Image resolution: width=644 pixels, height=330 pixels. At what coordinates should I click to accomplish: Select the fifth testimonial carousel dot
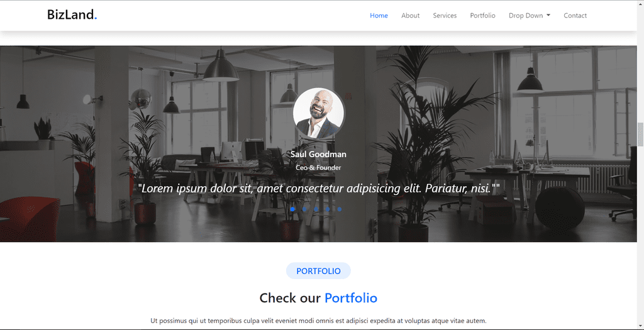click(339, 209)
